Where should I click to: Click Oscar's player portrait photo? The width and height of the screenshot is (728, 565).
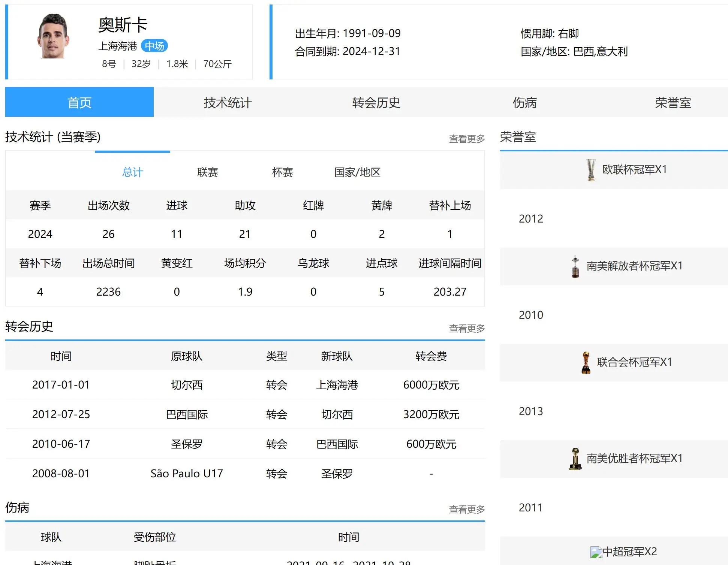pyautogui.click(x=54, y=37)
